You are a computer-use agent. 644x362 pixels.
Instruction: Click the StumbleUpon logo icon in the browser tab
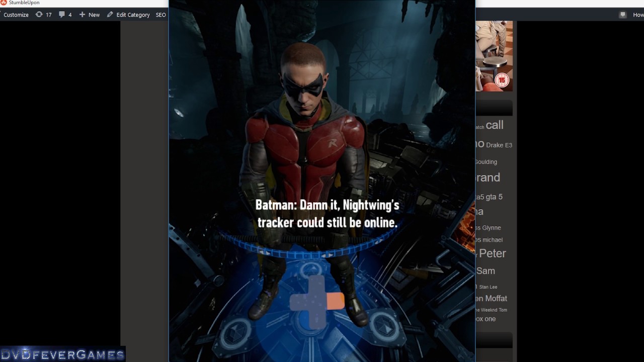[4, 3]
